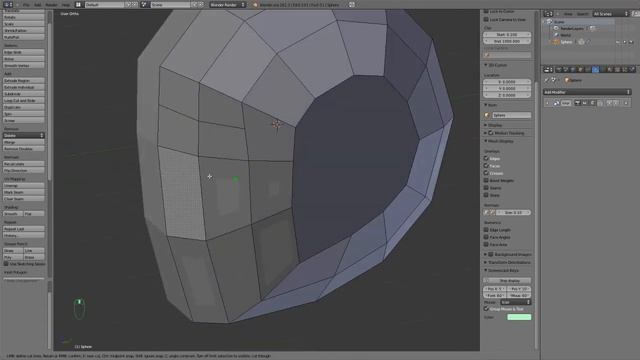This screenshot has height=360, width=640.
Task: Click the green Color swatch
Action: point(519,317)
